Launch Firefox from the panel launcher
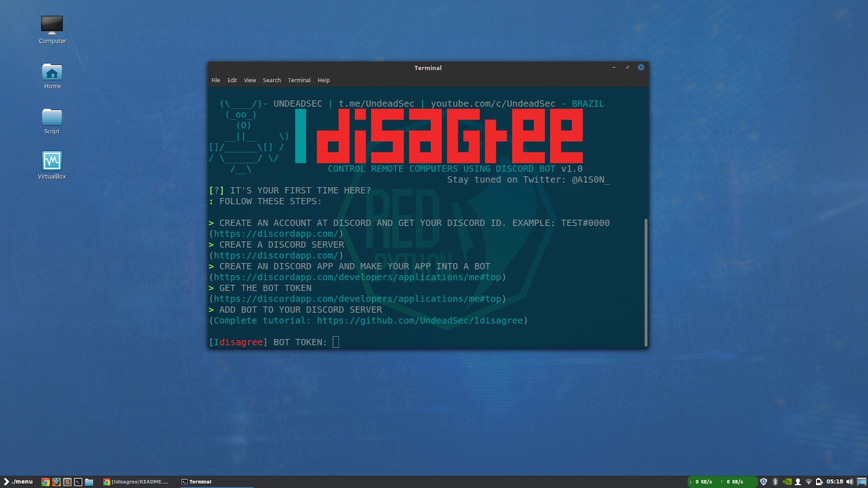 (56, 481)
